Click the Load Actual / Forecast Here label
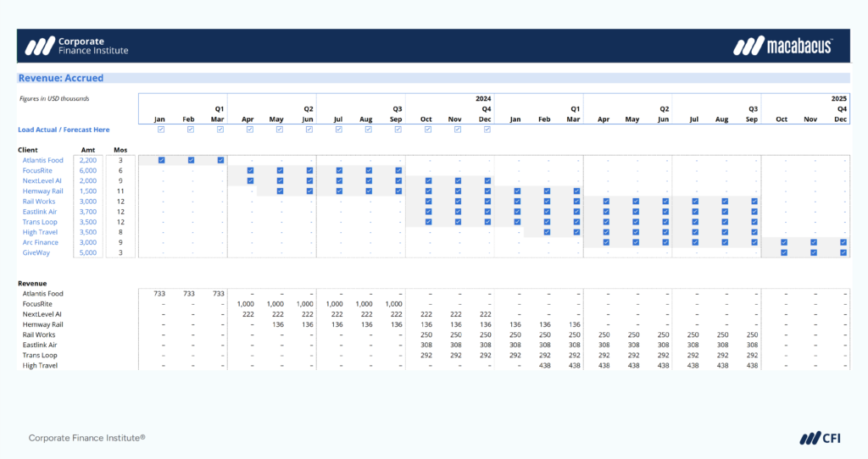Screen dimensions: 868x459 pyautogui.click(x=64, y=130)
